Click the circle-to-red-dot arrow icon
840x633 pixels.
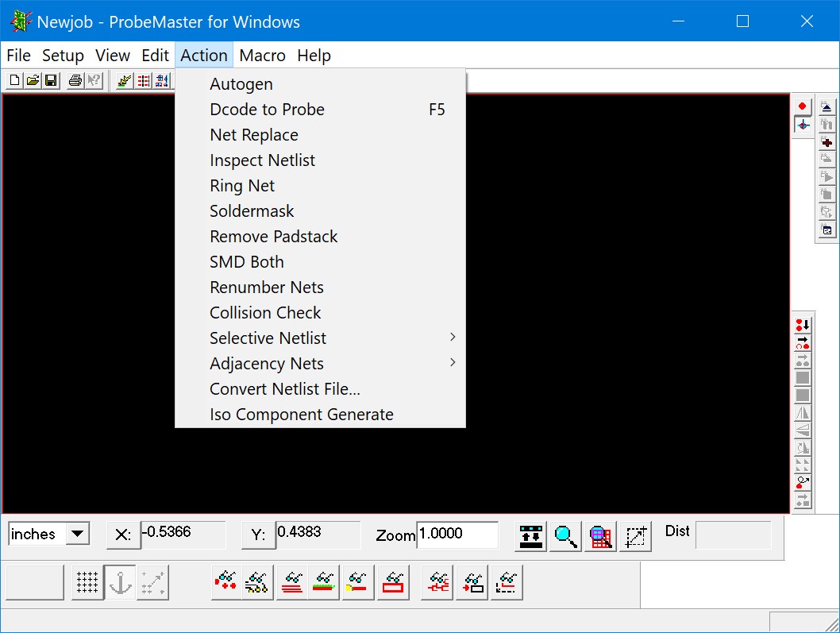point(803,482)
